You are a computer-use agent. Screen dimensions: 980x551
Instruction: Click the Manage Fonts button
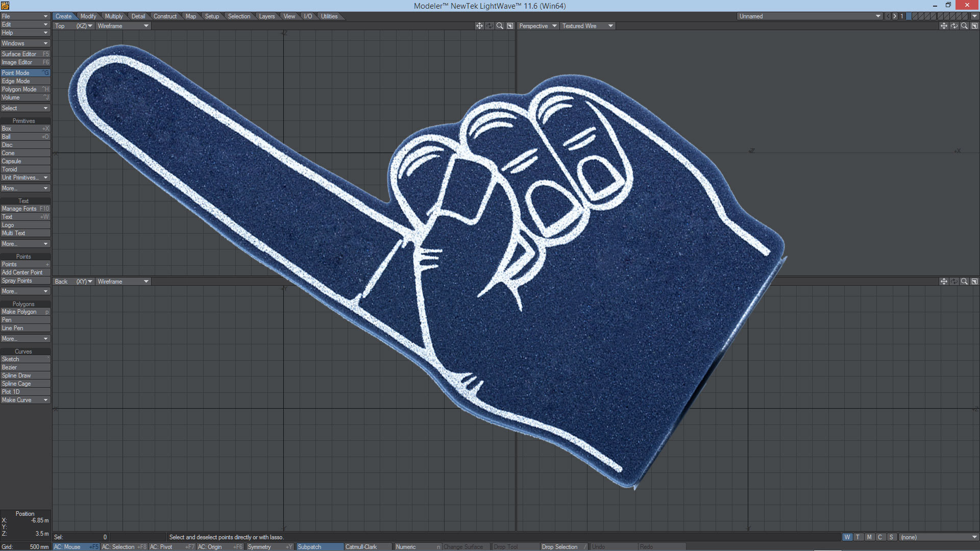coord(25,209)
